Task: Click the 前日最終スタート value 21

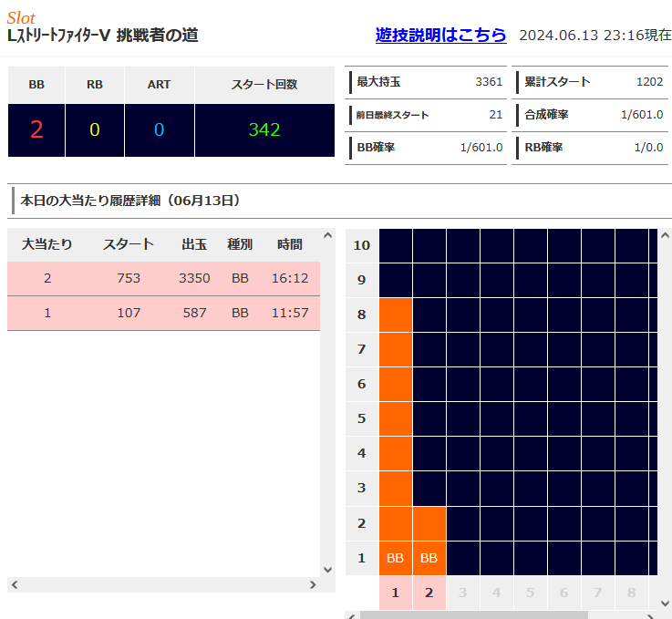Action: click(496, 115)
